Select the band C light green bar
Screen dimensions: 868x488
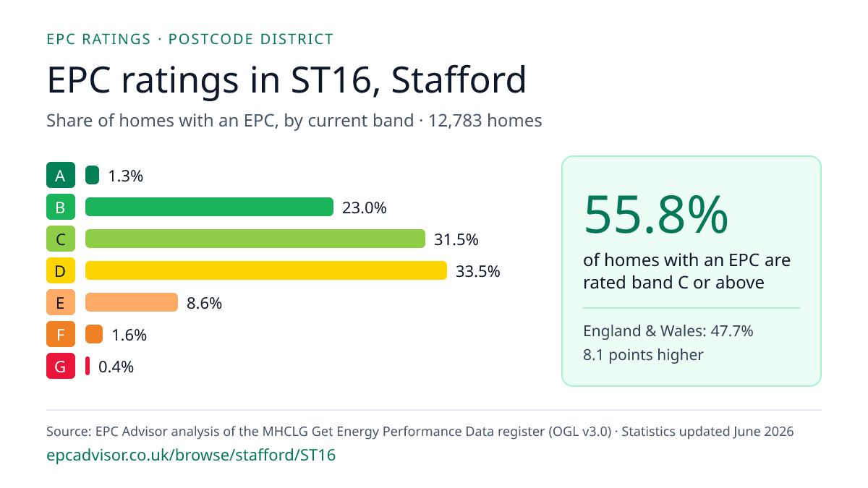pos(255,239)
